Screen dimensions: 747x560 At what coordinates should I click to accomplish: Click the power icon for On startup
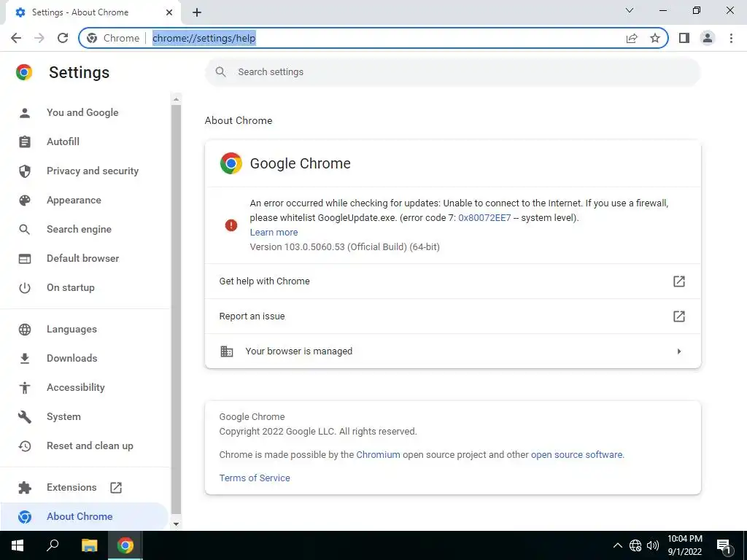coord(25,287)
